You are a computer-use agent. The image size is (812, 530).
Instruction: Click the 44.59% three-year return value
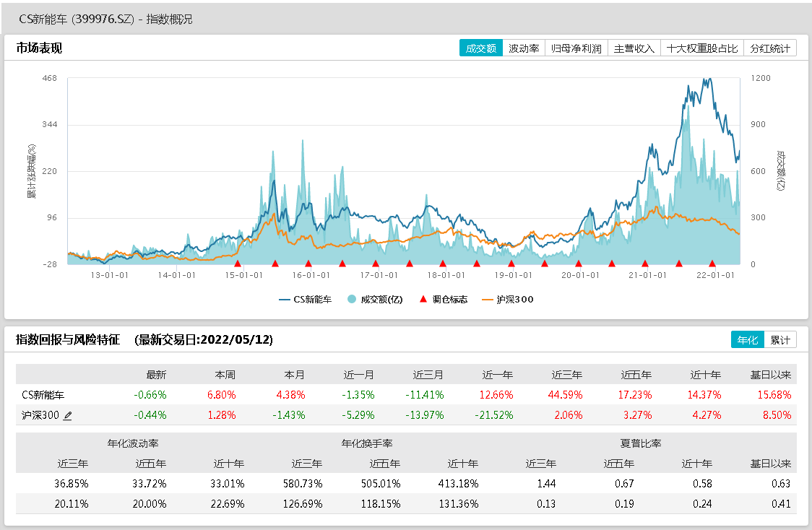[566, 395]
